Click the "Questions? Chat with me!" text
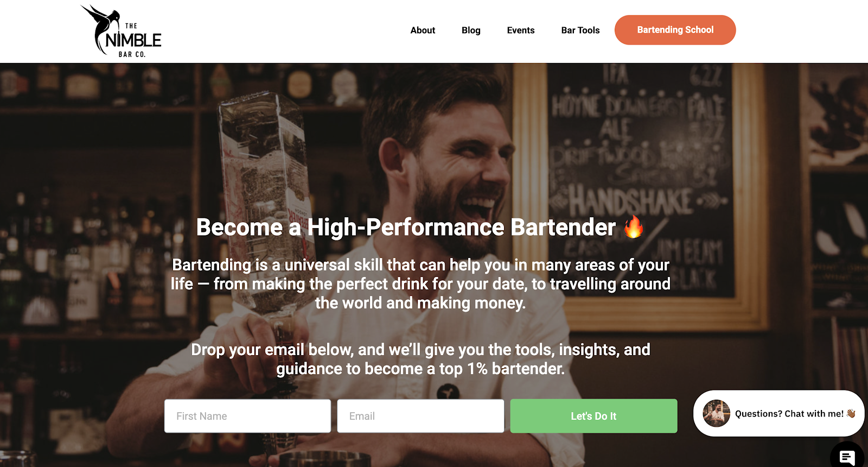 coord(789,414)
